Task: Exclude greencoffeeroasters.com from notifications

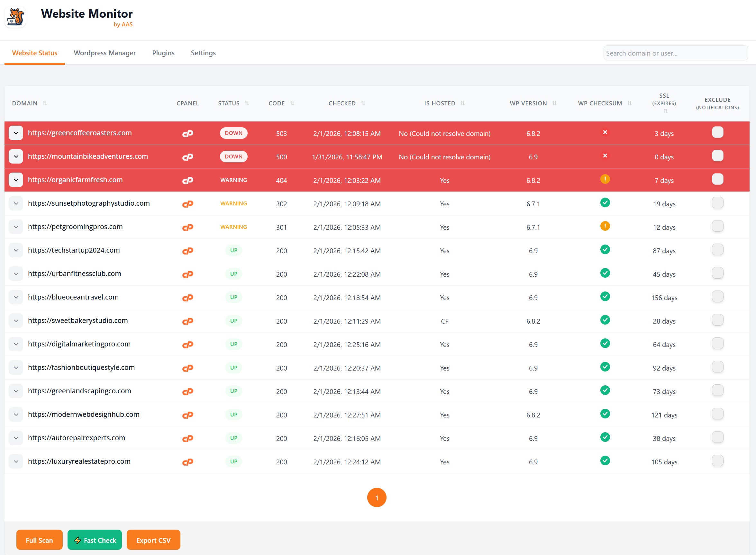Action: (717, 132)
